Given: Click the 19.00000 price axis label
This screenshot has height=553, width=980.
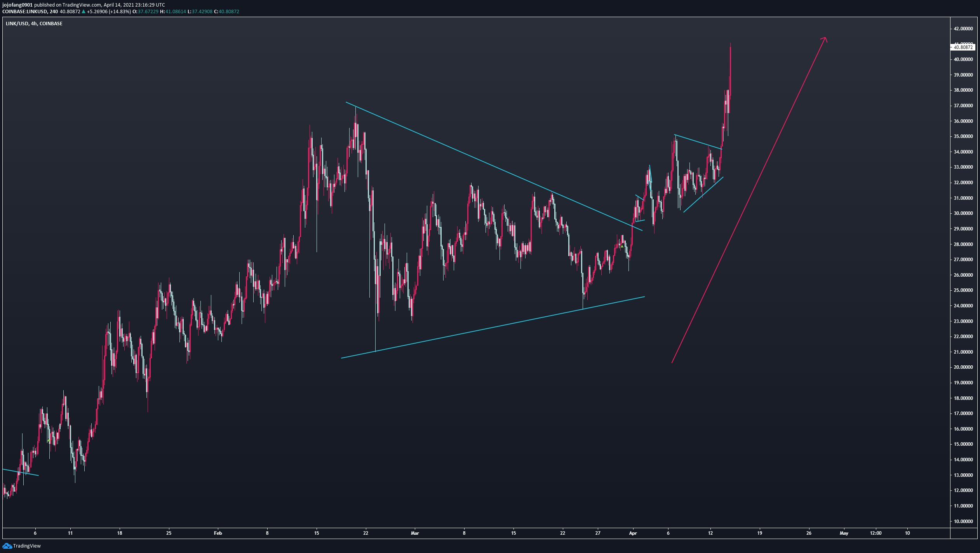Looking at the screenshot, I should (x=963, y=383).
